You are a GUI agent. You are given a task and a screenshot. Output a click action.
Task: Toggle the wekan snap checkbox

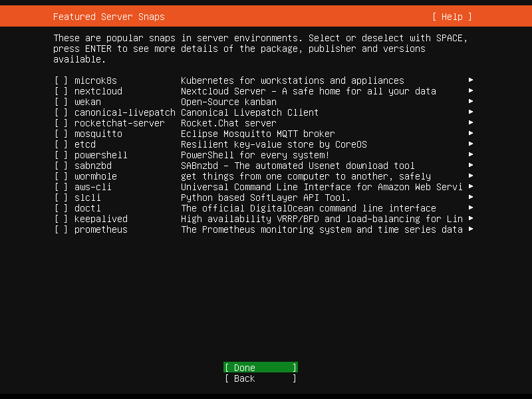coord(61,102)
